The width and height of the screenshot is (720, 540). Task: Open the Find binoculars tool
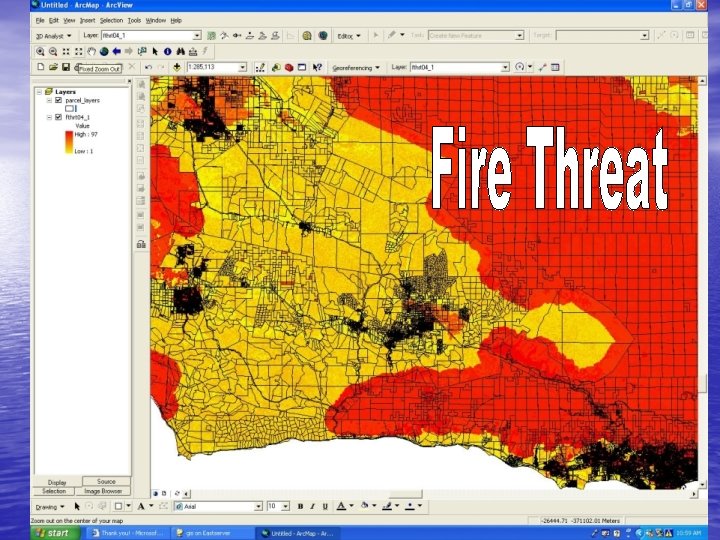coord(180,51)
